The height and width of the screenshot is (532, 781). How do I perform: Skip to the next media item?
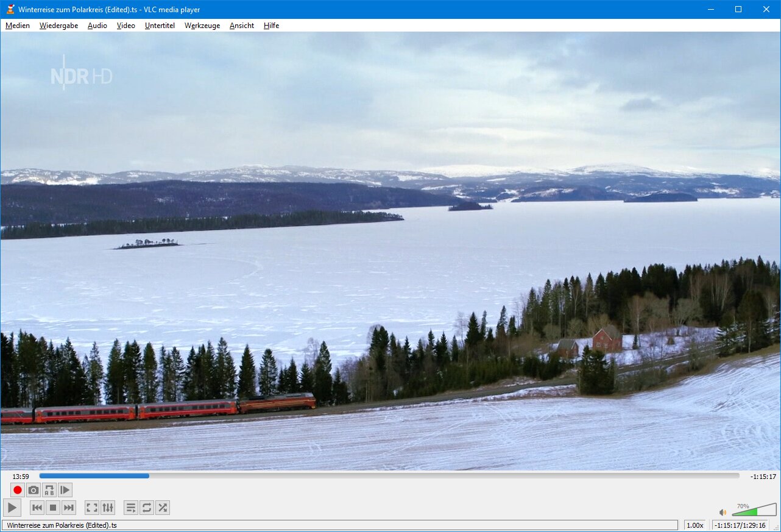point(69,508)
